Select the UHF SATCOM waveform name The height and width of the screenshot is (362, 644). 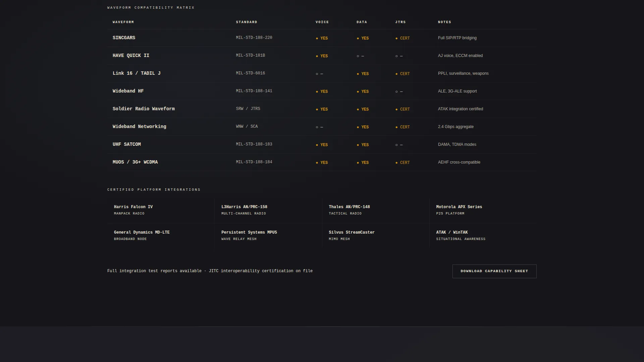[x=127, y=144]
